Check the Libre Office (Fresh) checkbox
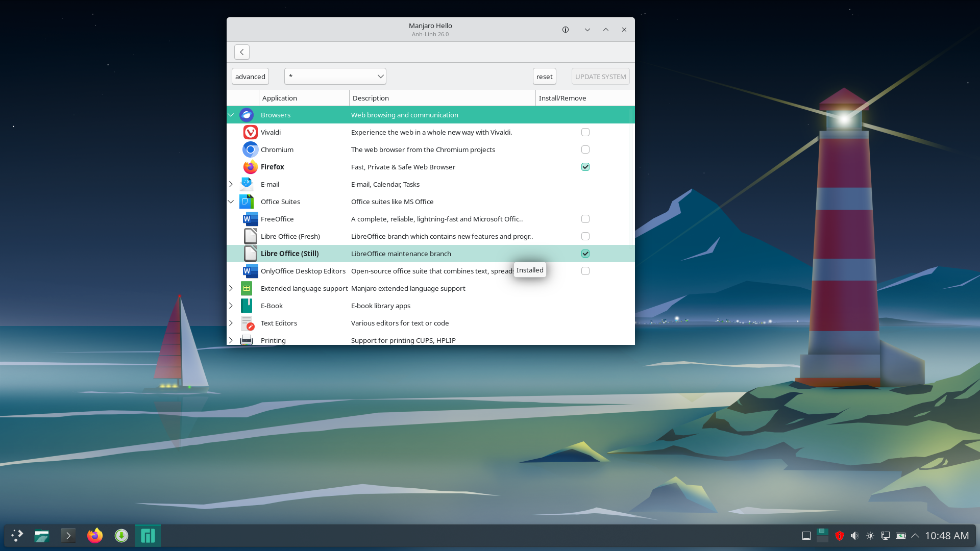The height and width of the screenshot is (551, 980). point(585,236)
